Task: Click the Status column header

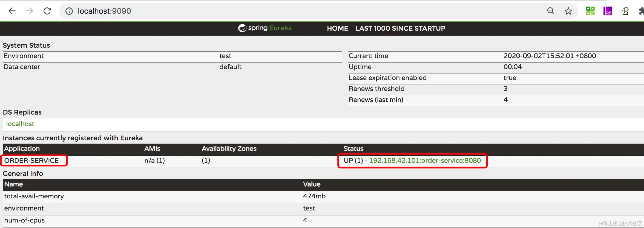Action: pyautogui.click(x=353, y=149)
